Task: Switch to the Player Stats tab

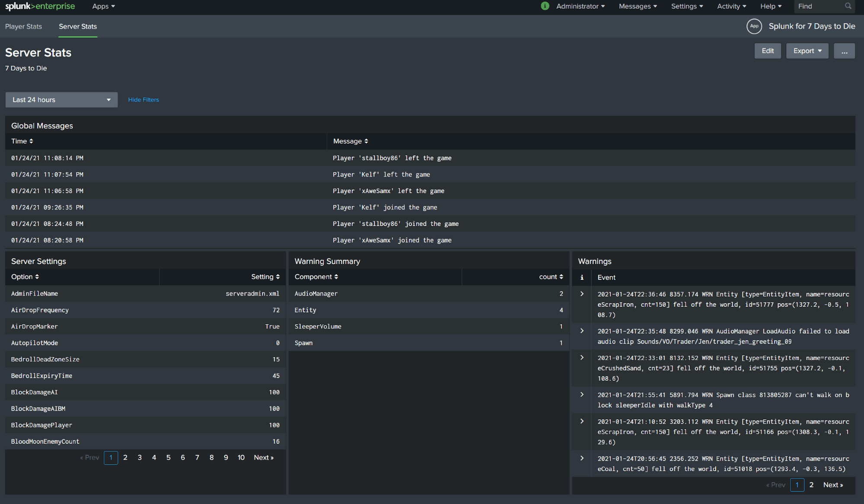Action: coord(23,26)
